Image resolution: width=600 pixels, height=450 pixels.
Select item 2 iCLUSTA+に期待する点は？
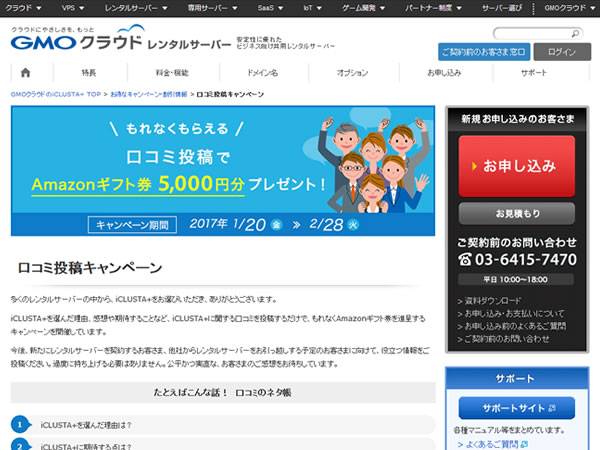pos(223,444)
